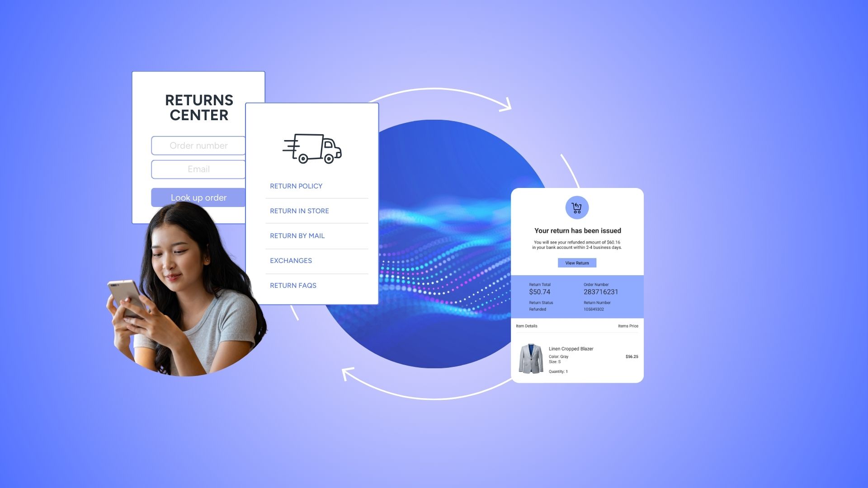
Task: Open the EXCHANGES menu entry
Action: pyautogui.click(x=291, y=261)
